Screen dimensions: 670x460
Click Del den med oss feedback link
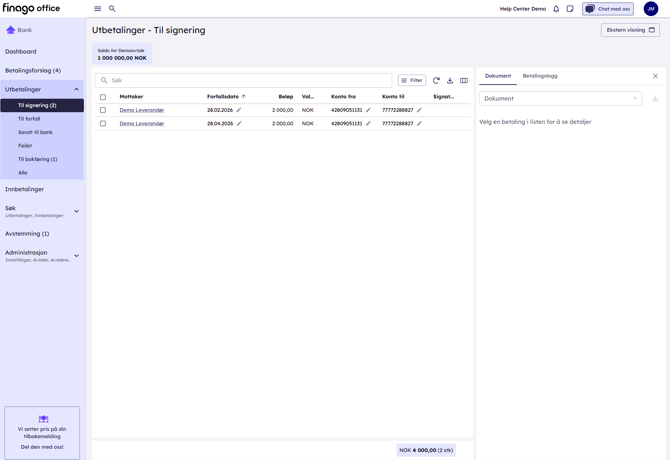(42, 447)
